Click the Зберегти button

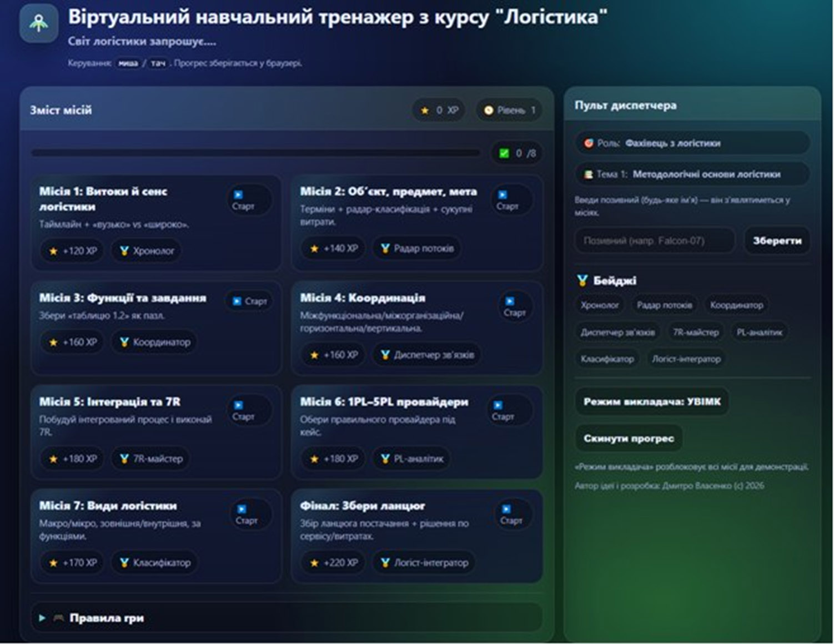777,240
